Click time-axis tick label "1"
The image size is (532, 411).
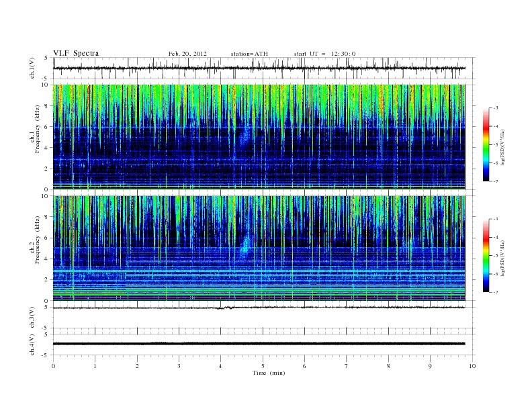[95, 366]
